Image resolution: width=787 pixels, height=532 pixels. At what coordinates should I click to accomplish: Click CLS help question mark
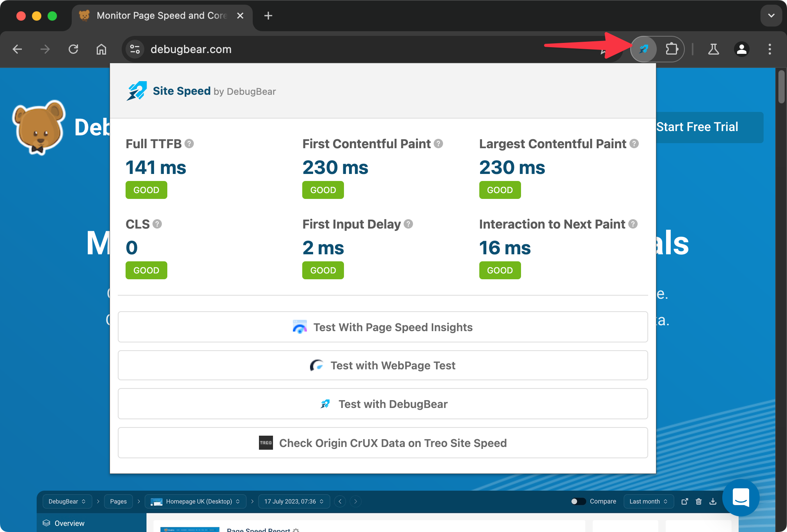[x=157, y=224]
